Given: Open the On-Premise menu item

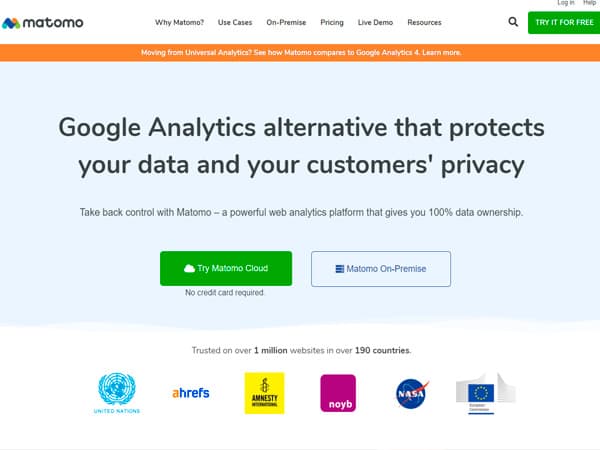Looking at the screenshot, I should click(286, 23).
